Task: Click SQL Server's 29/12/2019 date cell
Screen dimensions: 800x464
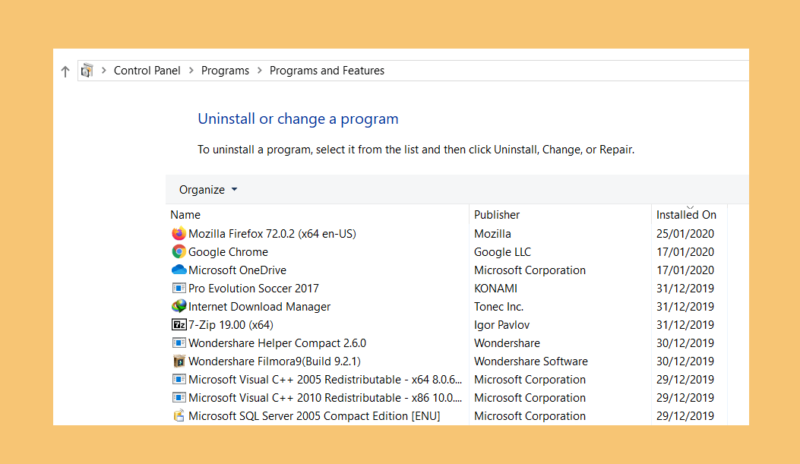Action: [x=685, y=416]
